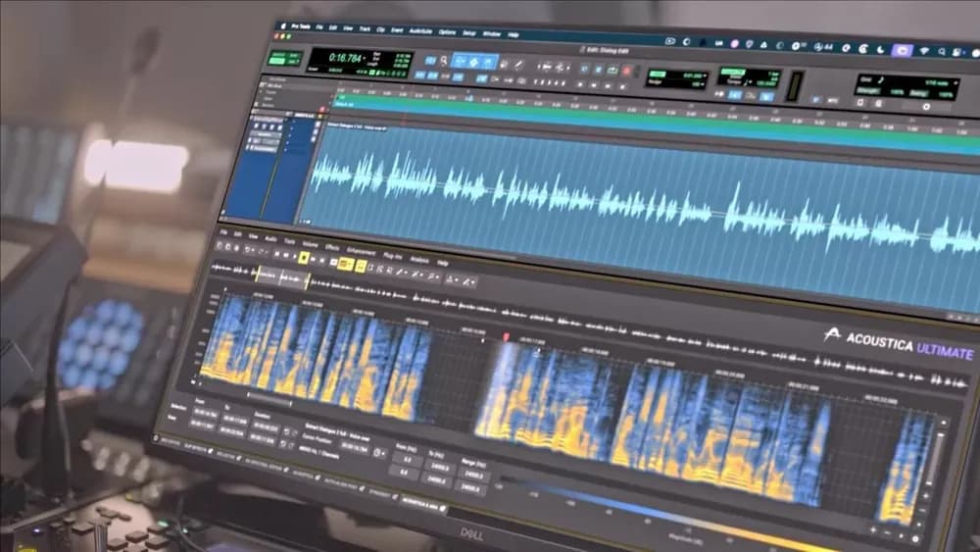Select the Pencil tool in Pro Tools

(x=518, y=65)
